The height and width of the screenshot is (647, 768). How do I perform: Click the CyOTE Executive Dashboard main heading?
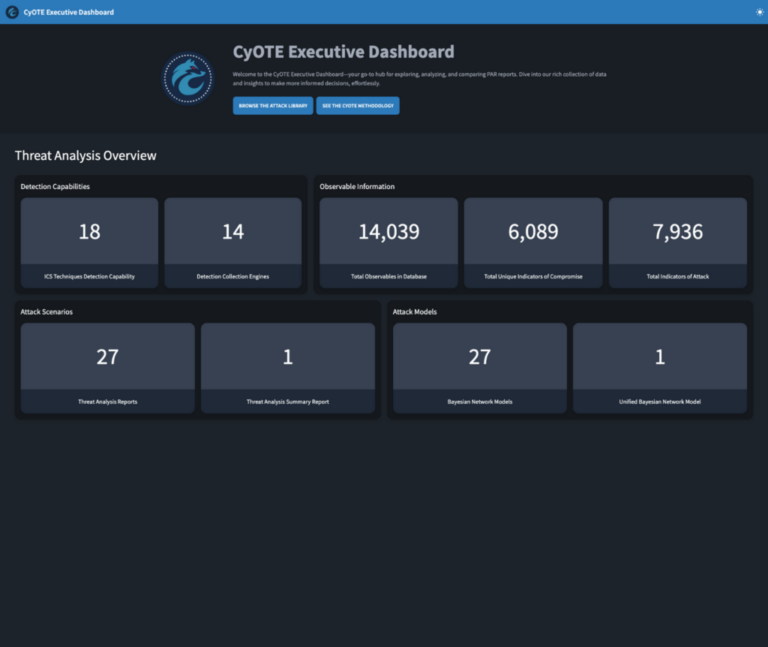click(343, 52)
